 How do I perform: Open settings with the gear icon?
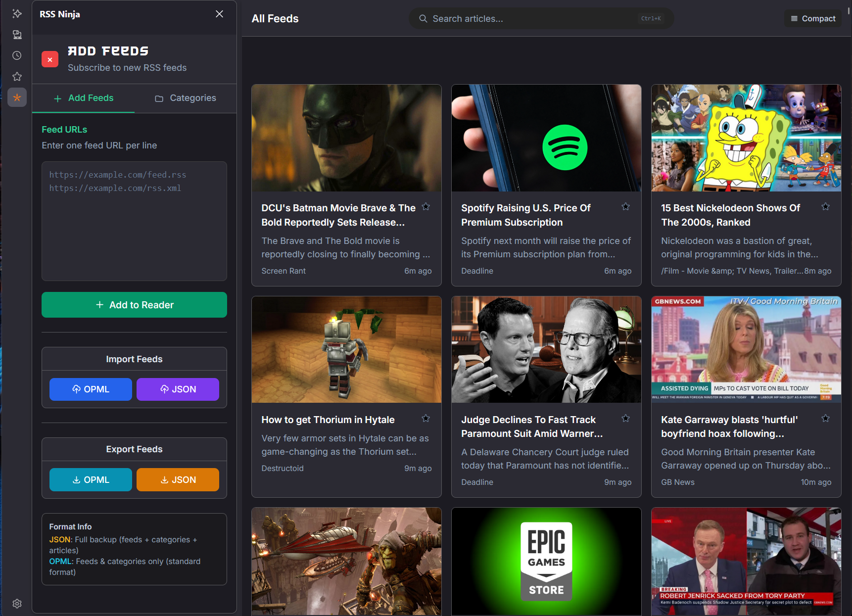(17, 604)
